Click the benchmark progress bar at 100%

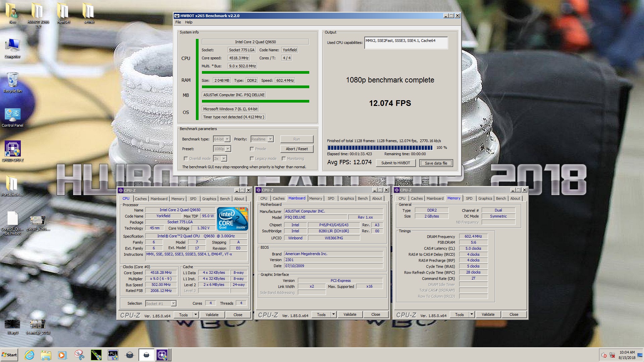click(x=380, y=147)
